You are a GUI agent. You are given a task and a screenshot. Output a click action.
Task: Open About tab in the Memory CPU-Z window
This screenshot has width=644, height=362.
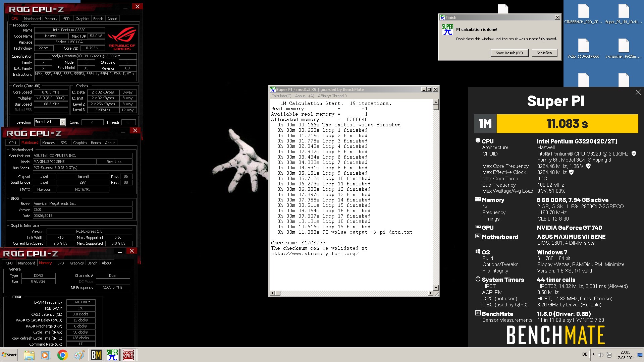pos(107,263)
